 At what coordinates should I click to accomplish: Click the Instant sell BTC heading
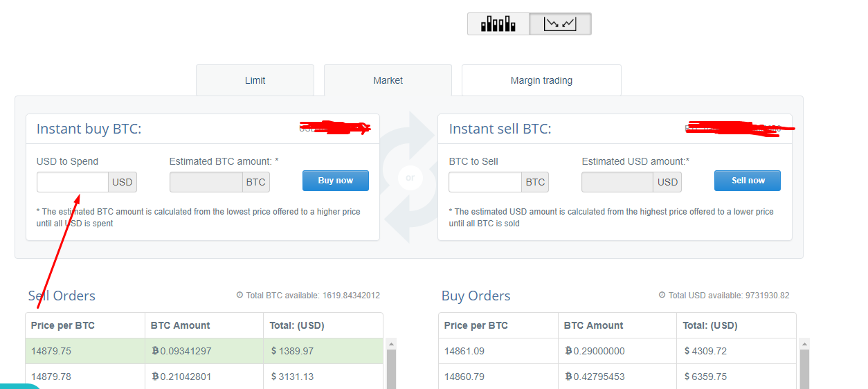(x=500, y=129)
